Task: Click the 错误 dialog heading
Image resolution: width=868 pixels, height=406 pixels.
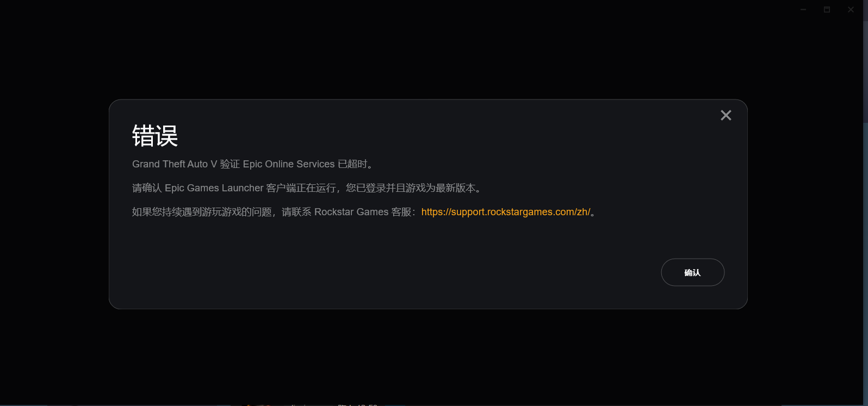Action: pos(155,136)
